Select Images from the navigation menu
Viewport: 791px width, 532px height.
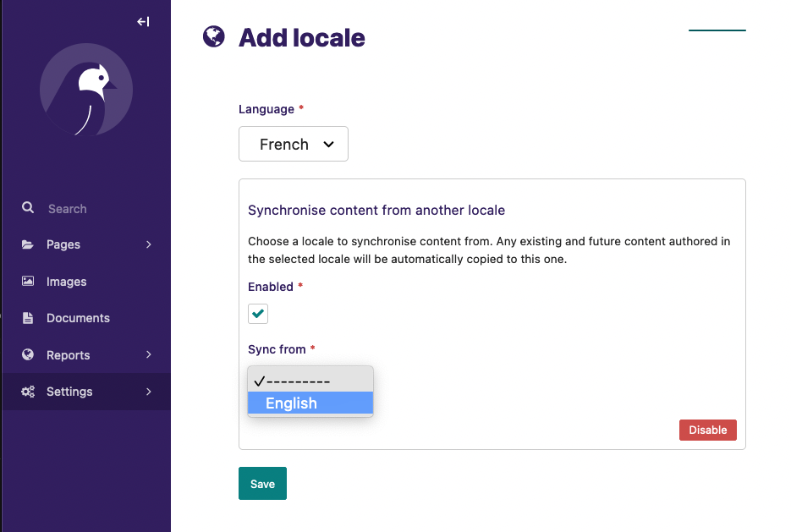point(66,281)
